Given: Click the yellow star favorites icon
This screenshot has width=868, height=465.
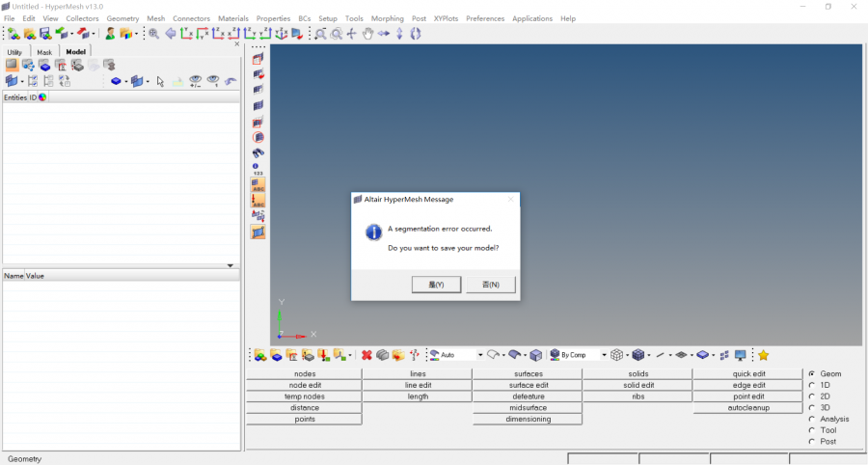Looking at the screenshot, I should click(764, 355).
